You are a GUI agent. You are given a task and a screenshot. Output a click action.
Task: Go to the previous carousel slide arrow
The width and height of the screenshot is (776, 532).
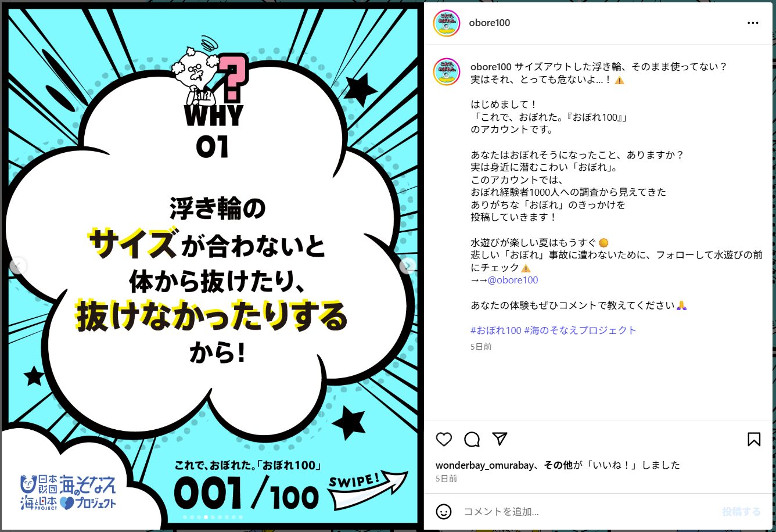19,265
